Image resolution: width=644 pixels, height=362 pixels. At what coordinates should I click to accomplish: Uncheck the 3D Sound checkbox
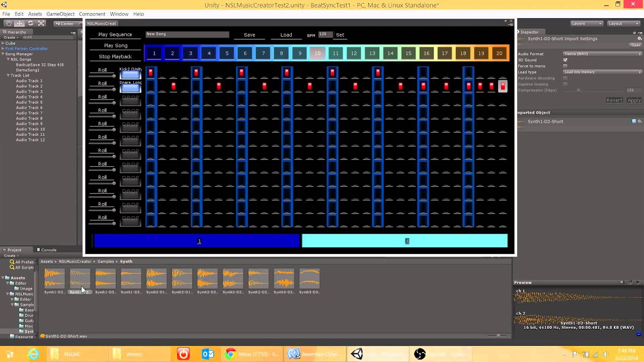point(565,60)
